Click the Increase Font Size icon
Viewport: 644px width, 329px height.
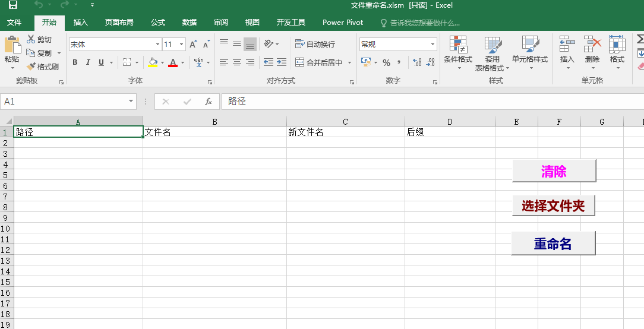pos(193,45)
